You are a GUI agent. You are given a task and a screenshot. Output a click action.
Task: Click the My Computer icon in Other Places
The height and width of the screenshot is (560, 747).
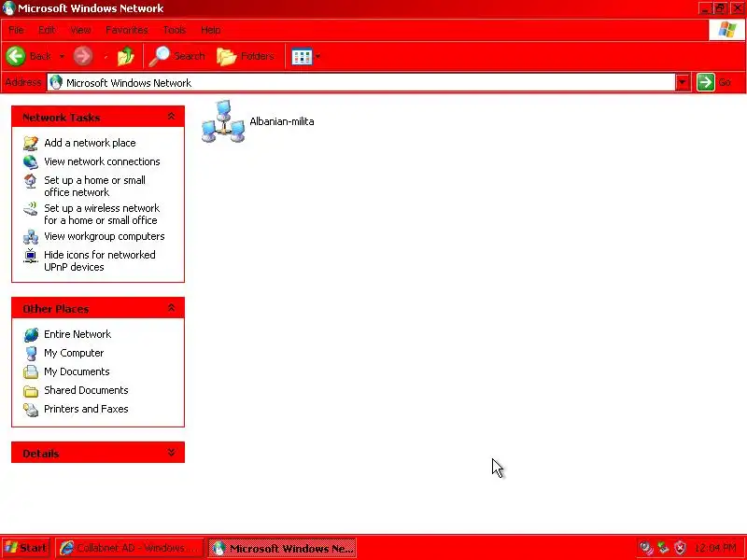[x=31, y=354]
